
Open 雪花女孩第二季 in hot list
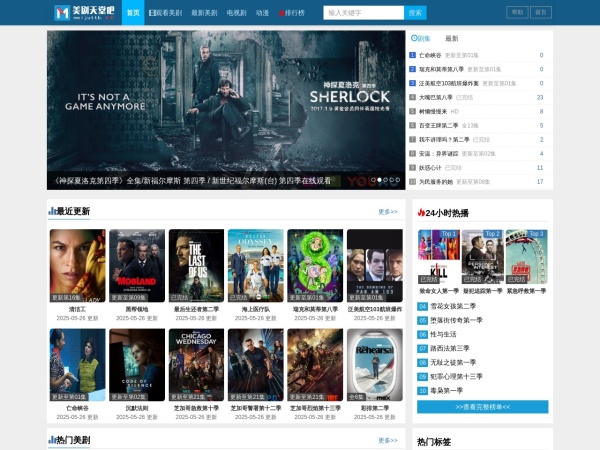coord(453,306)
